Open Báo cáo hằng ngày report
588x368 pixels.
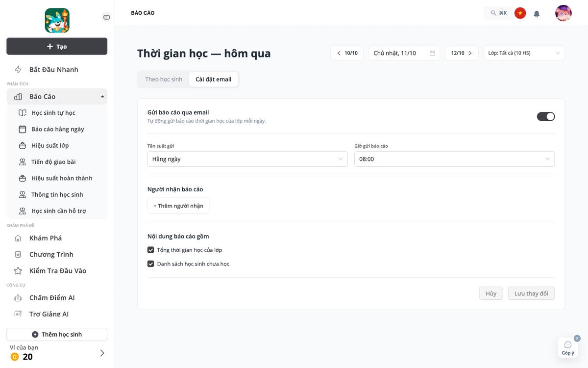[57, 129]
